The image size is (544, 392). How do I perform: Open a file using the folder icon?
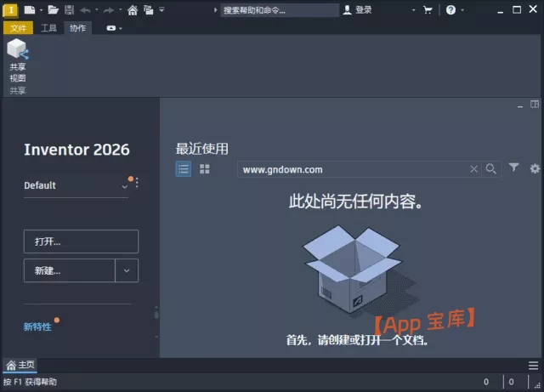tap(53, 9)
